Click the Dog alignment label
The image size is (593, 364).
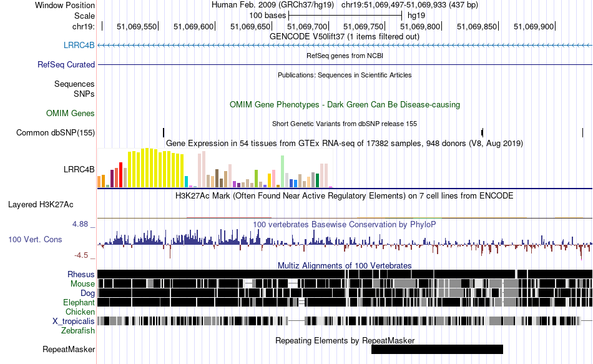click(x=87, y=293)
